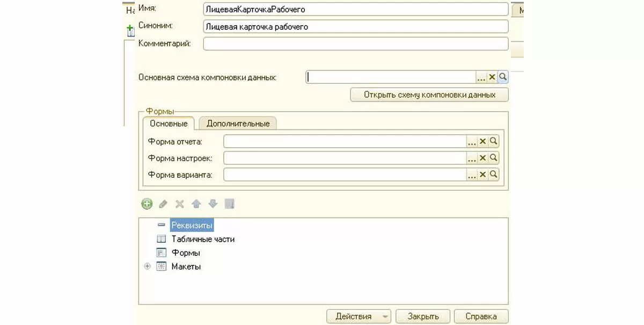
Task: Click the Форма отчета input field
Action: pyautogui.click(x=345, y=141)
